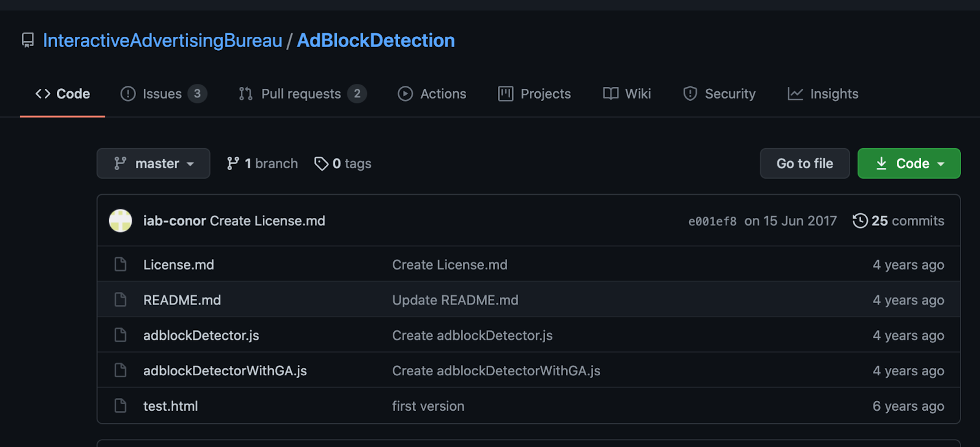The height and width of the screenshot is (447, 980).
Task: Open the Issues tab
Action: (x=164, y=94)
